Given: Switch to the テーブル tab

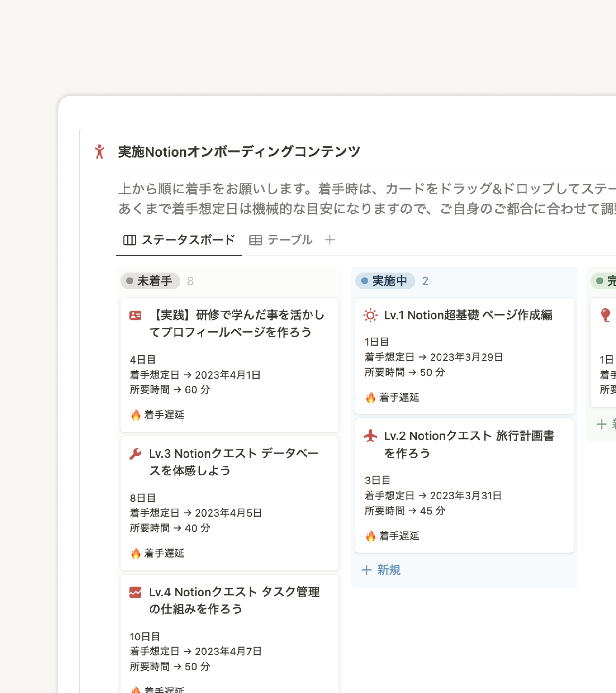Looking at the screenshot, I should click(281, 240).
